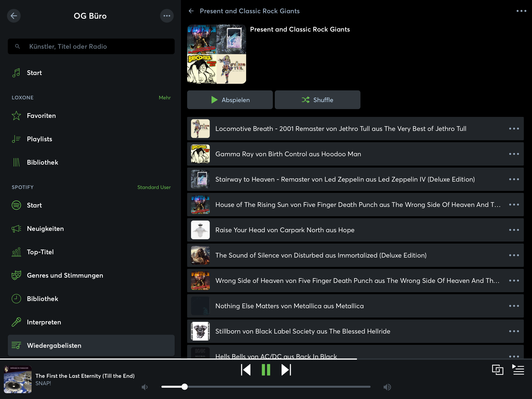Open Genres und Stimmungen

click(65, 275)
